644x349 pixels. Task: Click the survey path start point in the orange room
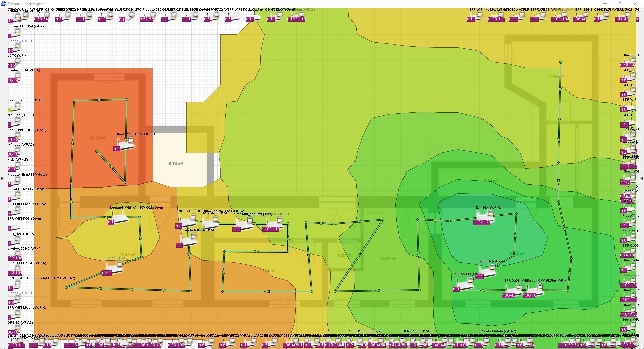click(x=97, y=151)
